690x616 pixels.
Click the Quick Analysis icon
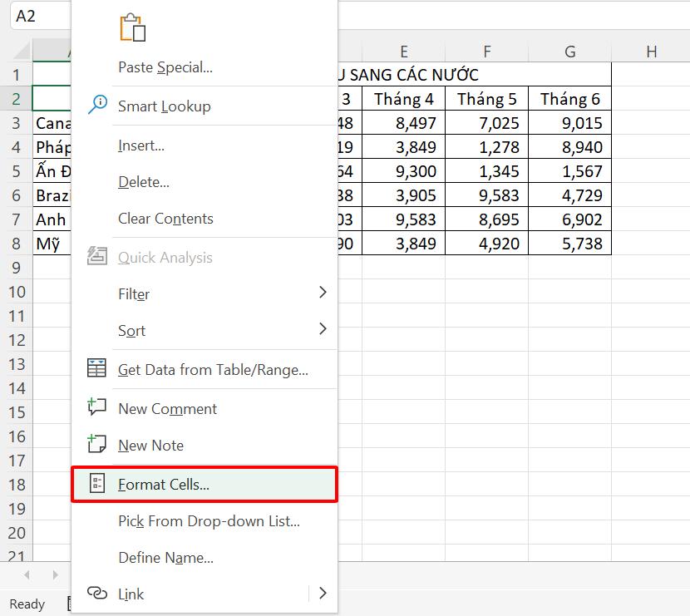tap(96, 257)
